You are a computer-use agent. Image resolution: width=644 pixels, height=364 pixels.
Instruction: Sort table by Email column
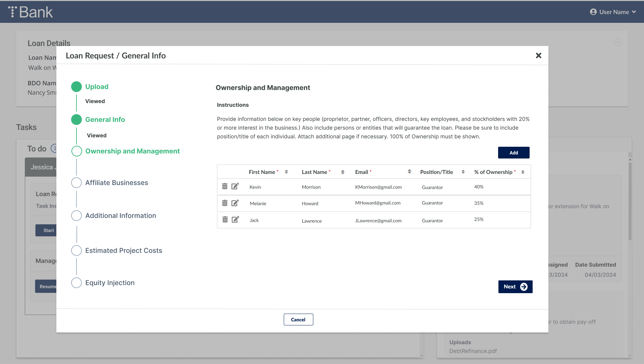click(409, 172)
